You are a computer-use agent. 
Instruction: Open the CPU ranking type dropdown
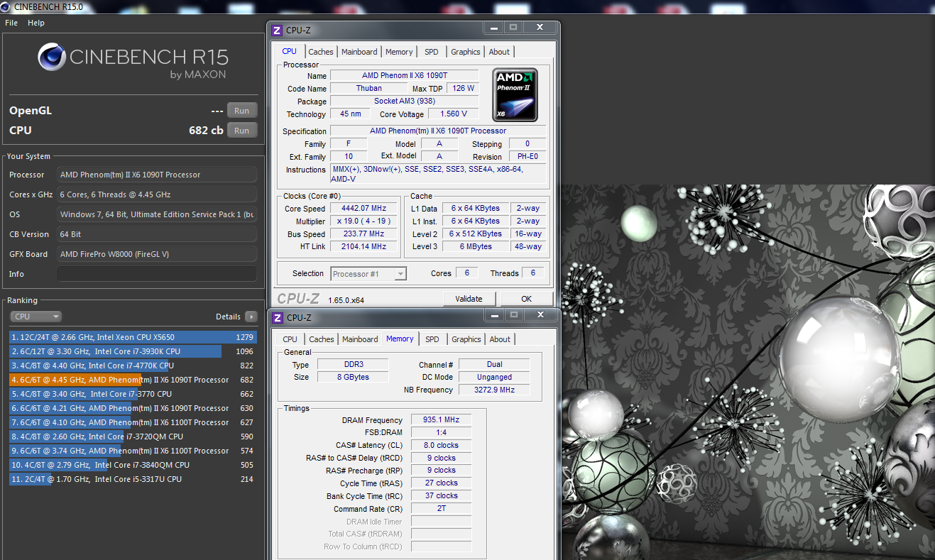pos(36,317)
